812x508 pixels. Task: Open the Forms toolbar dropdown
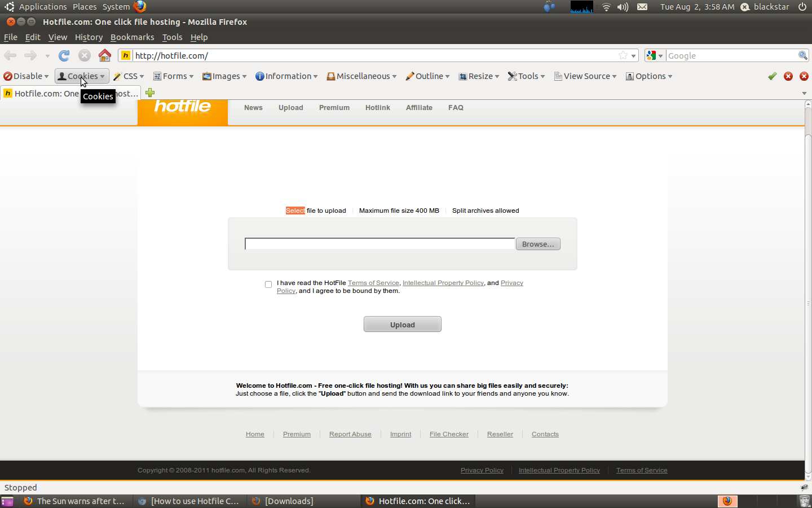pyautogui.click(x=174, y=76)
